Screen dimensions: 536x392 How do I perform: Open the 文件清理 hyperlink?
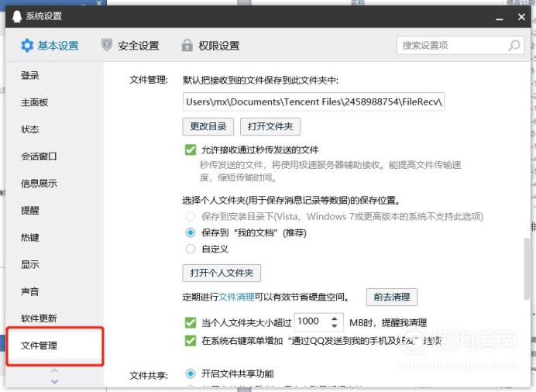[236, 297]
